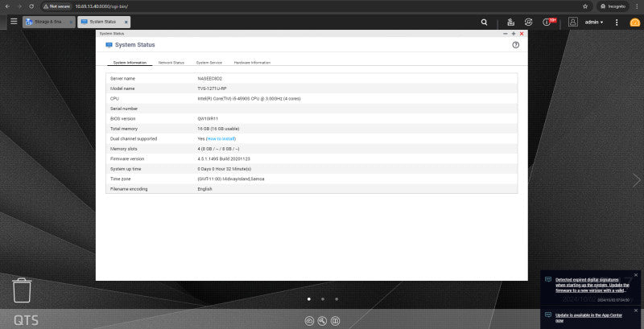
Task: Click the Not secure site info badge
Action: [57, 6]
